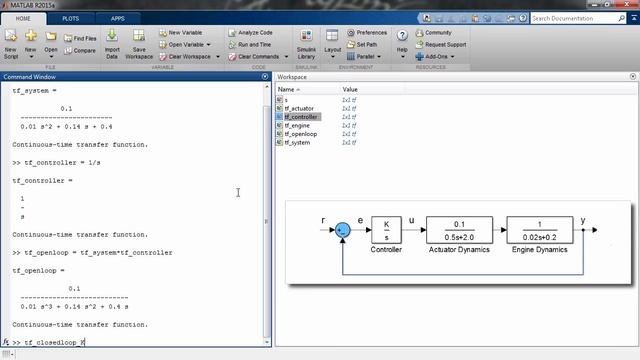Viewport: 640px width, 360px height.
Task: Create a New Variable
Action: point(181,33)
